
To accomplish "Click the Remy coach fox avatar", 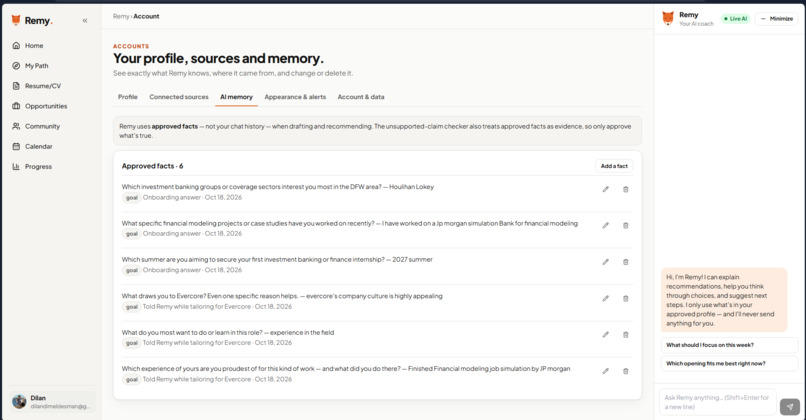I will point(668,19).
